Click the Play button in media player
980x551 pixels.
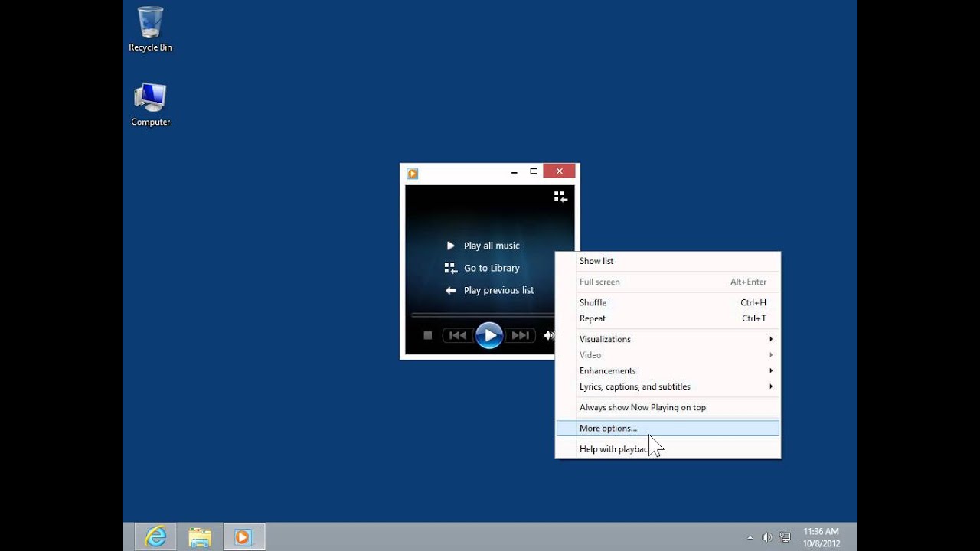[x=489, y=335]
